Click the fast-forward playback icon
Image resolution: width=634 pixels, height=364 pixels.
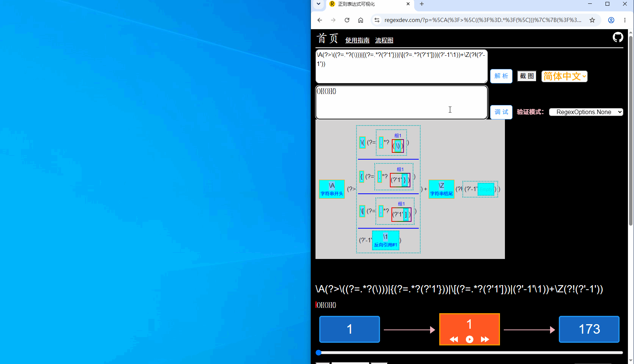coord(485,339)
